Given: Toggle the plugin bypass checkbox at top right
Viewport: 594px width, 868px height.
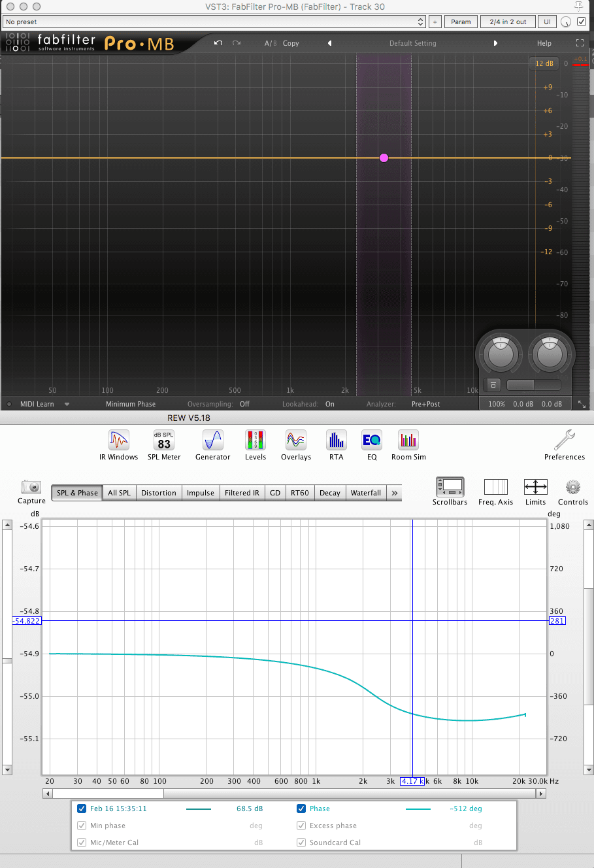Looking at the screenshot, I should (x=582, y=22).
